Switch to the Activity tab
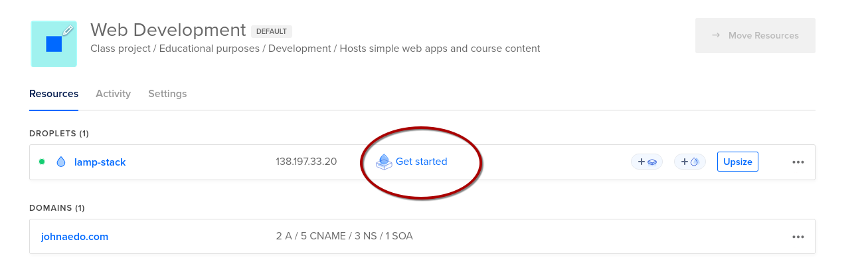 (x=113, y=94)
